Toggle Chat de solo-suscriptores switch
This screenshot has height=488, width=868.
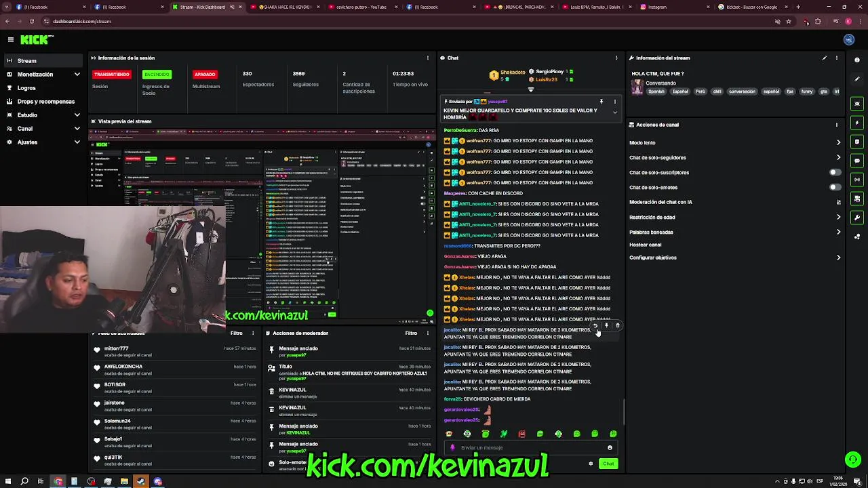click(x=835, y=173)
